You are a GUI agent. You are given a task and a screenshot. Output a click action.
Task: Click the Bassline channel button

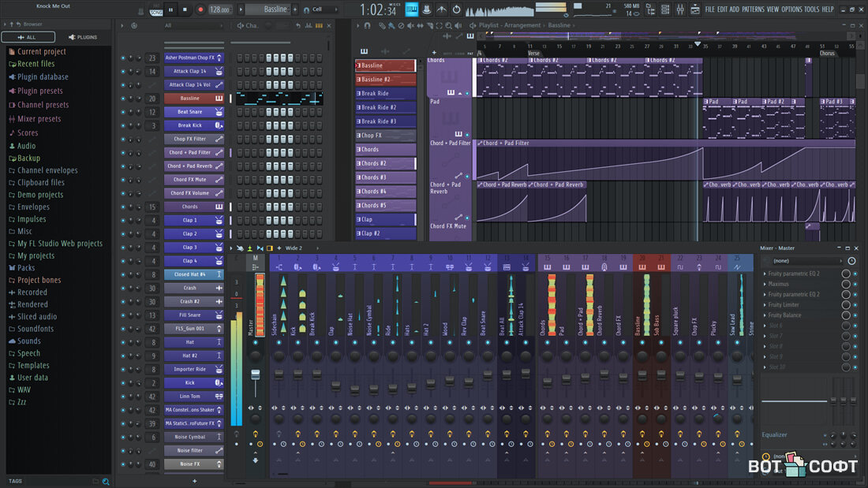(189, 99)
